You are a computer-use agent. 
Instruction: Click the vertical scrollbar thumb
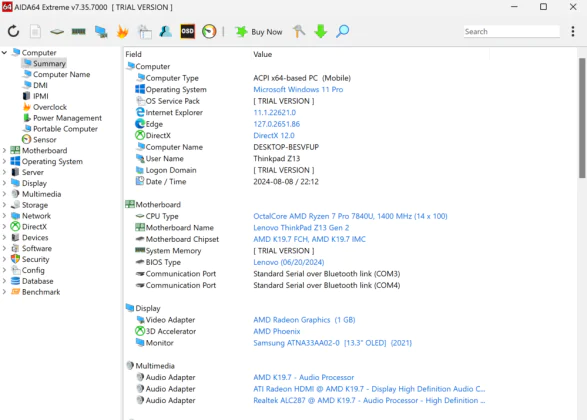click(581, 118)
